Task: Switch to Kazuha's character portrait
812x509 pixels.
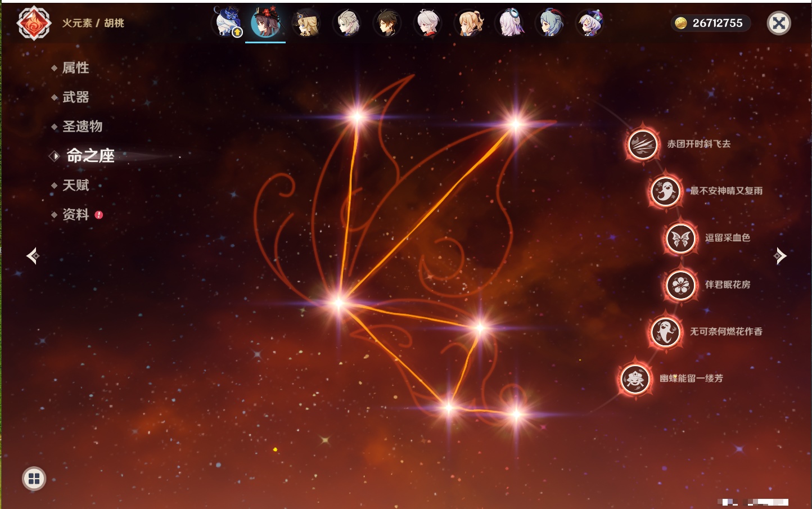Action: tap(428, 23)
